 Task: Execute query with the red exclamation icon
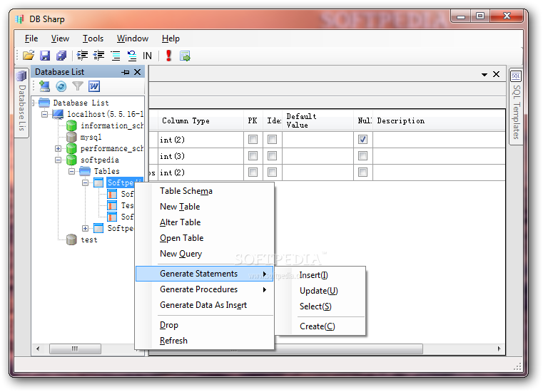[x=168, y=56]
